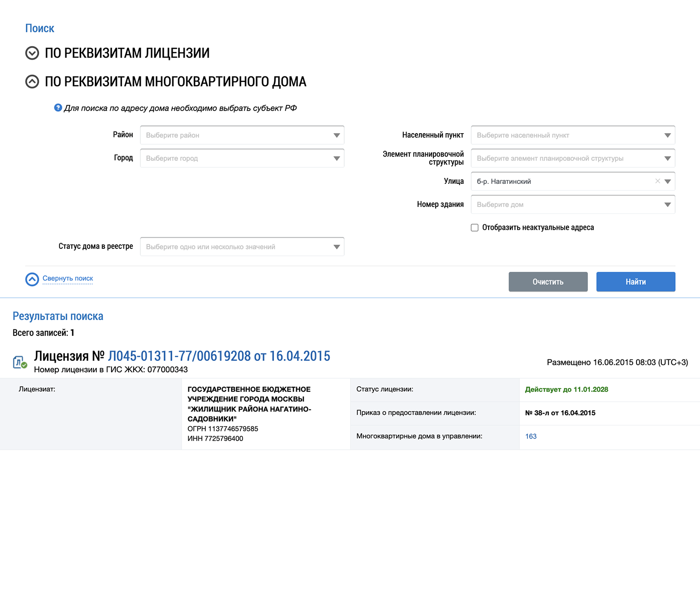Open the Улица dropdown arrow
Image resolution: width=700 pixels, height=594 pixels.
668,182
